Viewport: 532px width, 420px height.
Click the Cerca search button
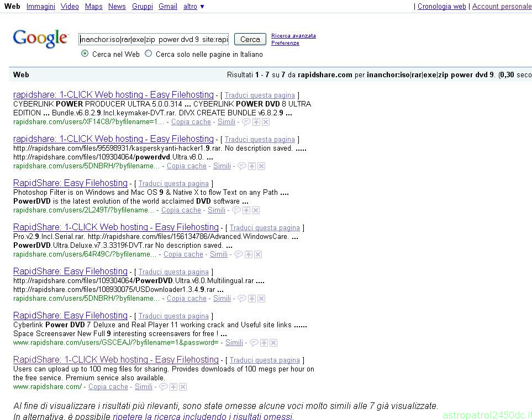coord(250,39)
